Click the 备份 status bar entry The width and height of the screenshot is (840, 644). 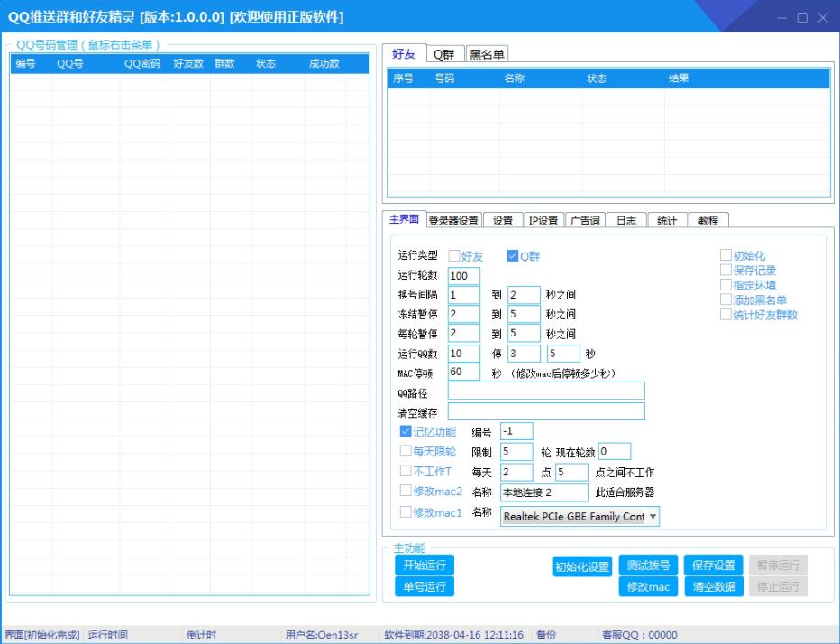pyautogui.click(x=546, y=635)
